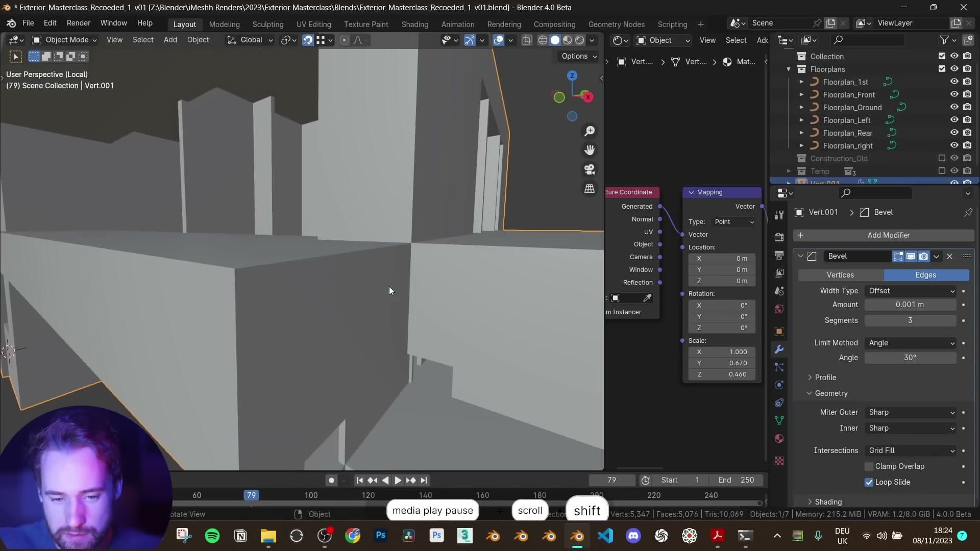Switch to Geometry Nodes workspace tab
Screen dimensions: 980x551
pos(616,24)
